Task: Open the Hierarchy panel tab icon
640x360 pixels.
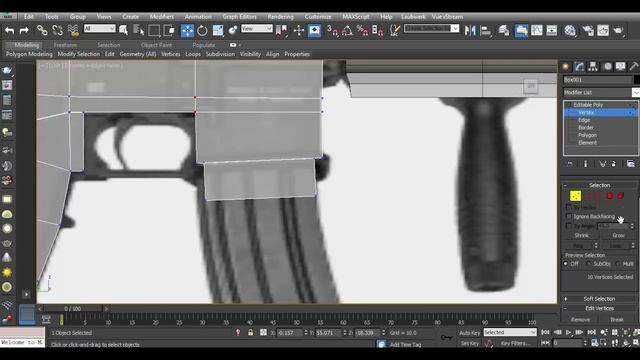Action: click(x=593, y=66)
